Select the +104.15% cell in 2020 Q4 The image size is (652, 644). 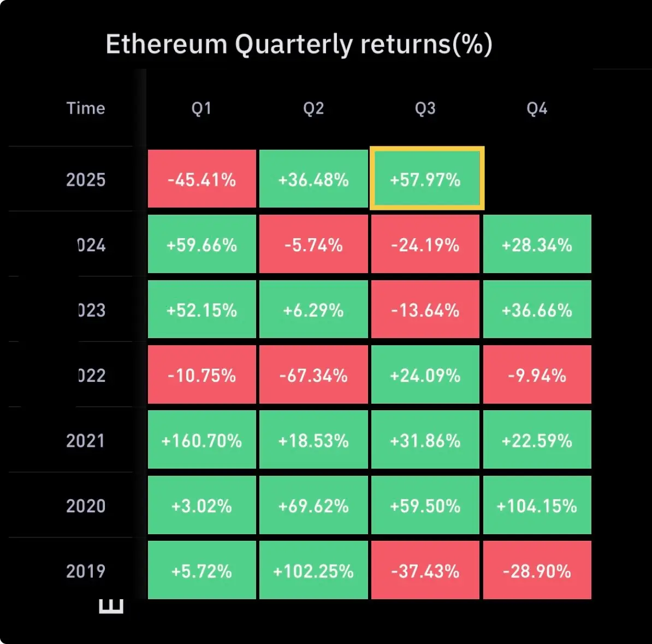(537, 505)
